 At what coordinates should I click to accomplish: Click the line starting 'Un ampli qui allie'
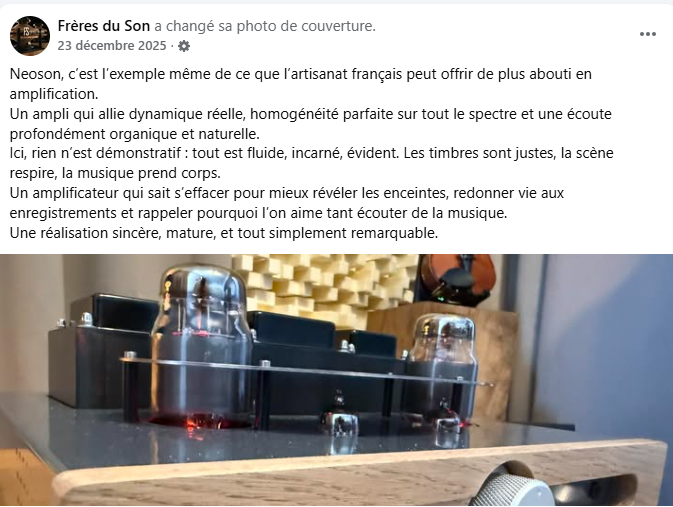310,114
